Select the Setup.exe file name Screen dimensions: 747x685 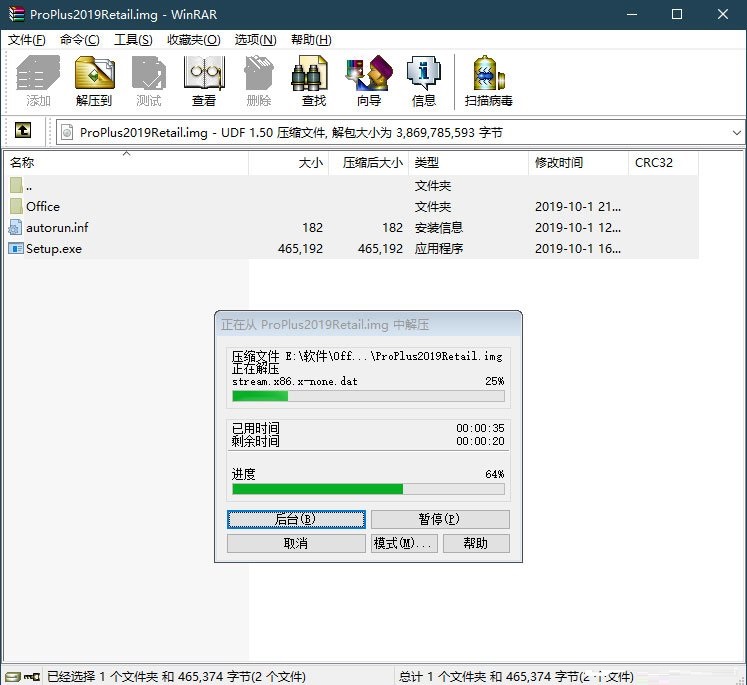(x=54, y=249)
